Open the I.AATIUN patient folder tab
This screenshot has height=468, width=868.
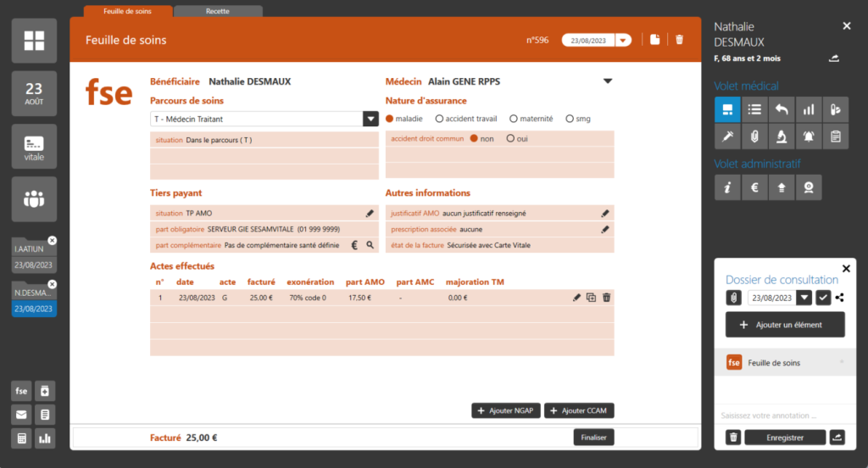(x=32, y=249)
